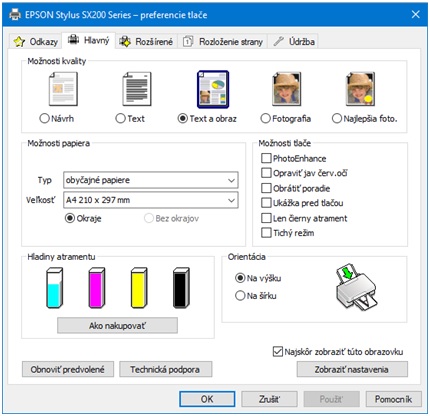Open the Údržba maintenance tab

coord(293,42)
